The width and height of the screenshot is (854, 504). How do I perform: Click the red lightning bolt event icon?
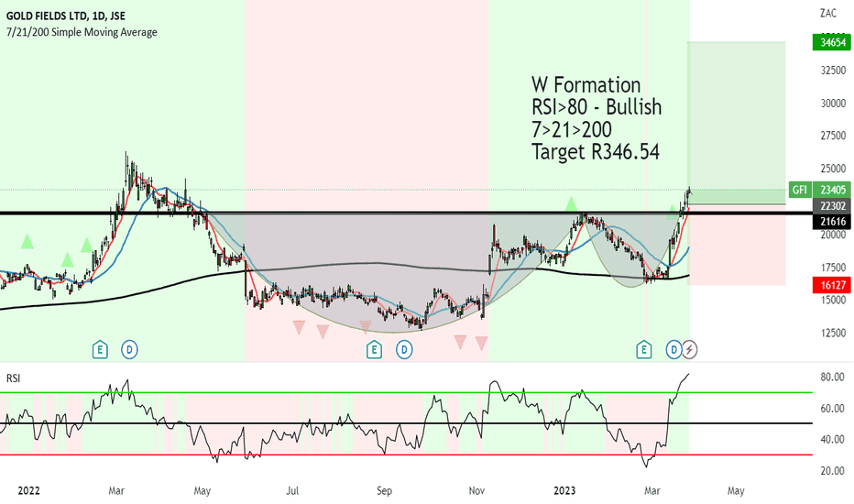[689, 349]
